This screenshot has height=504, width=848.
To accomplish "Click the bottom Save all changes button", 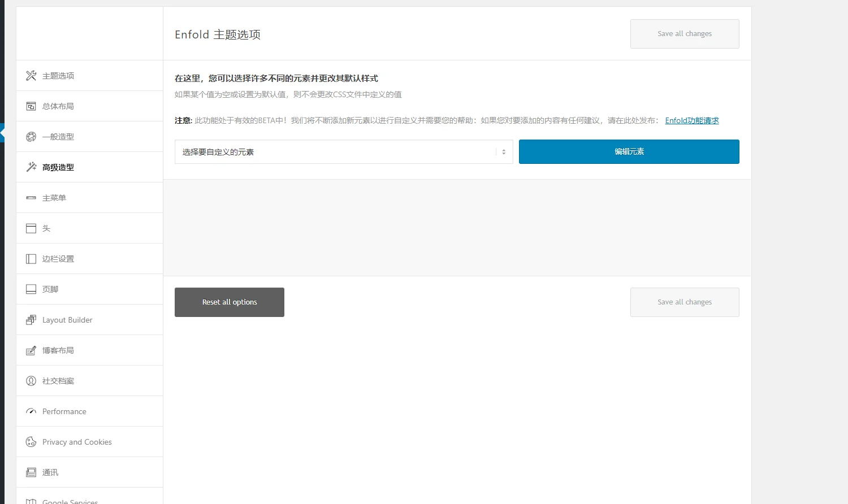I will tap(685, 302).
